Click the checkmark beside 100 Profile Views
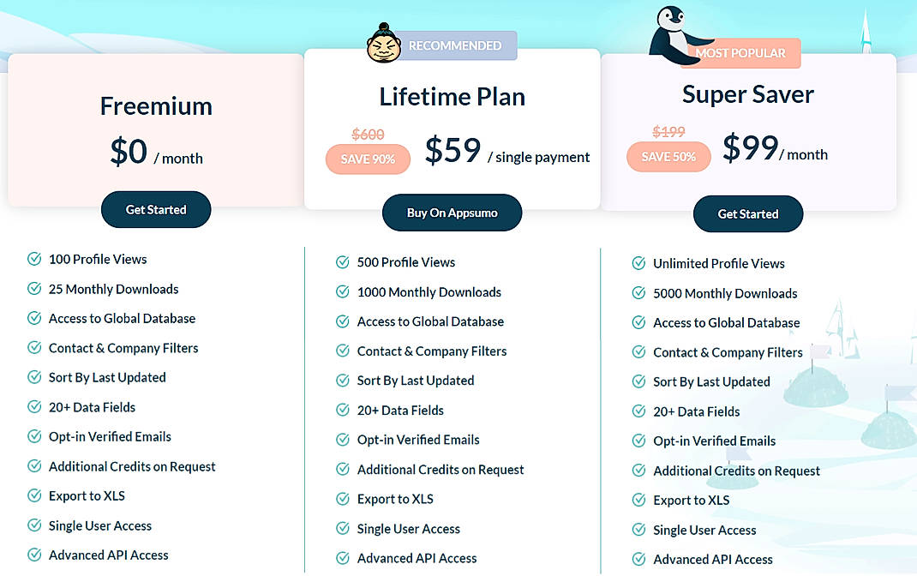Viewport: 917px width, 588px height. [x=35, y=259]
